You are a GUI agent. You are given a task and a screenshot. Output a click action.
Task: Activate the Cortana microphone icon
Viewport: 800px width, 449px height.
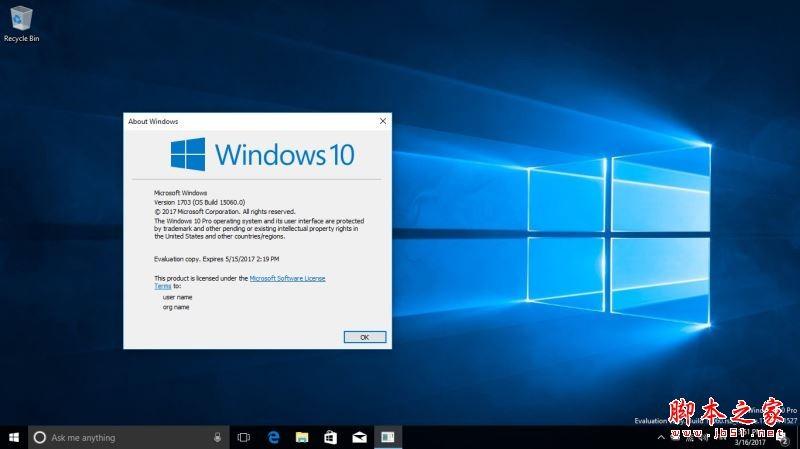[x=217, y=437]
